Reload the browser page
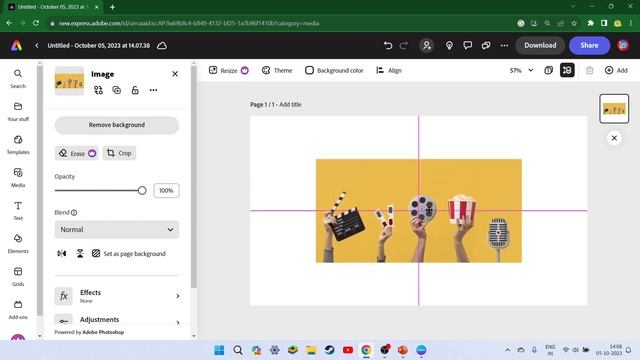Screen dimensions: 640x360 [36, 23]
